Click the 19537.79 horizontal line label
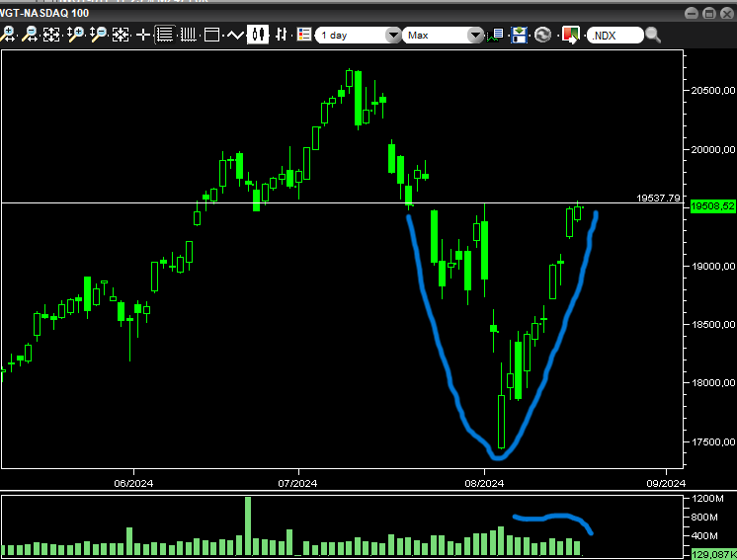737x560 pixels. click(x=658, y=198)
